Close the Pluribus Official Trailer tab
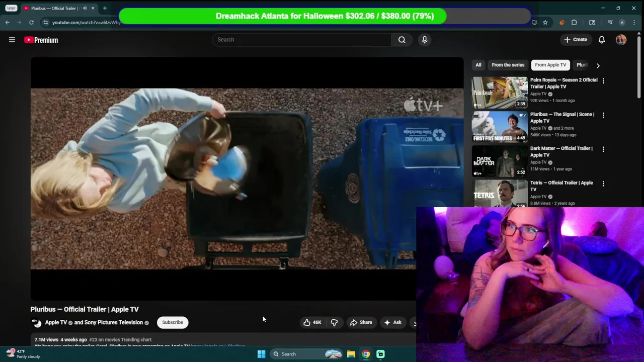644x362 pixels. (93, 8)
